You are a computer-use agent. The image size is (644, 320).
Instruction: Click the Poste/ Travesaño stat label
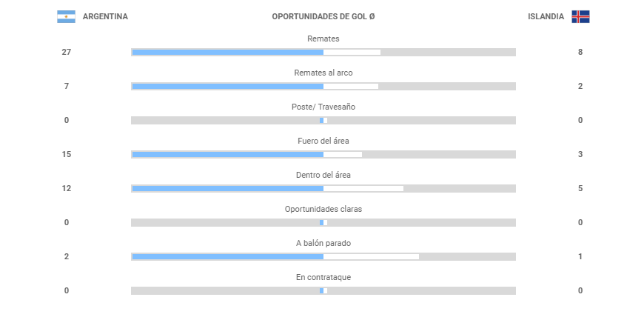click(323, 107)
